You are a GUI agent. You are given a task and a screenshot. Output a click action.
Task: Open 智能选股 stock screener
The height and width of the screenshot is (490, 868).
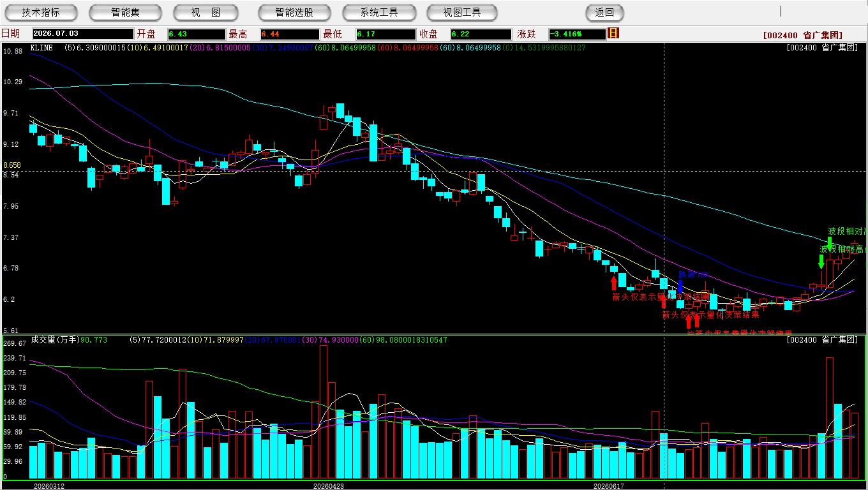(x=294, y=12)
